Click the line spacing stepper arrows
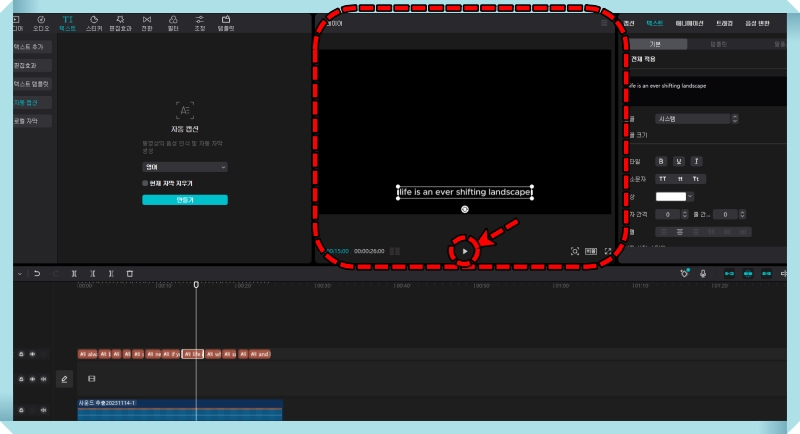800x434 pixels. [x=742, y=215]
